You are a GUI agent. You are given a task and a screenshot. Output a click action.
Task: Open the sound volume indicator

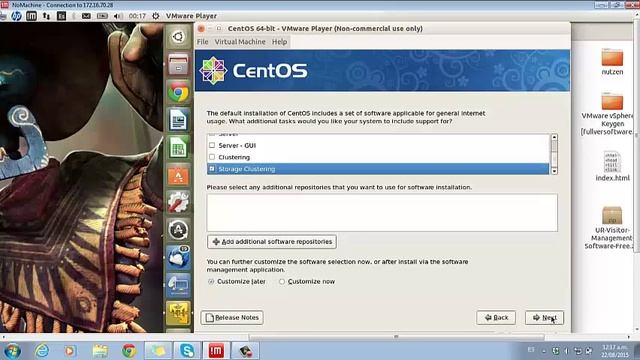click(118, 16)
